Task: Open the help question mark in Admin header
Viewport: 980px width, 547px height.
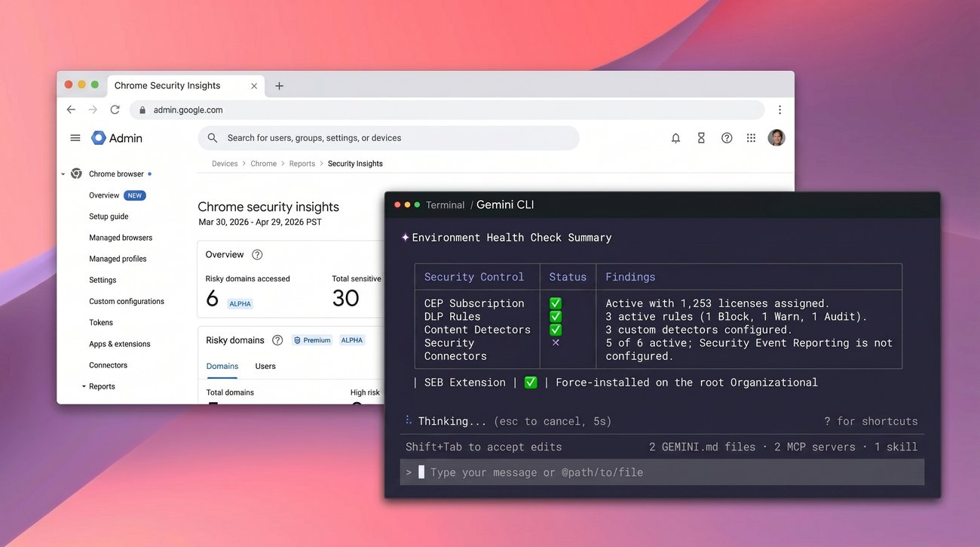Action: [727, 138]
